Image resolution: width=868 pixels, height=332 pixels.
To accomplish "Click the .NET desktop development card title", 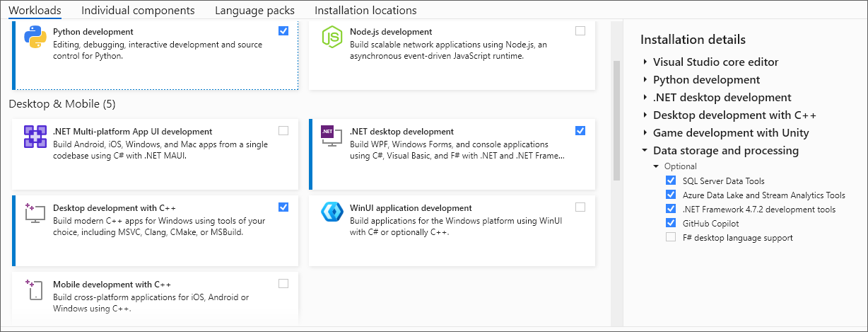I will pyautogui.click(x=401, y=132).
